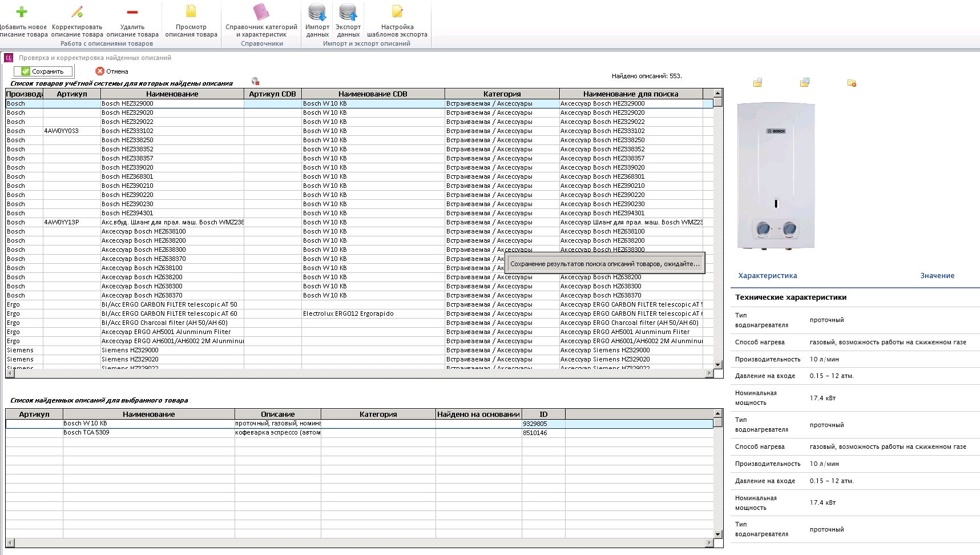Open export template settings icon

point(397,11)
